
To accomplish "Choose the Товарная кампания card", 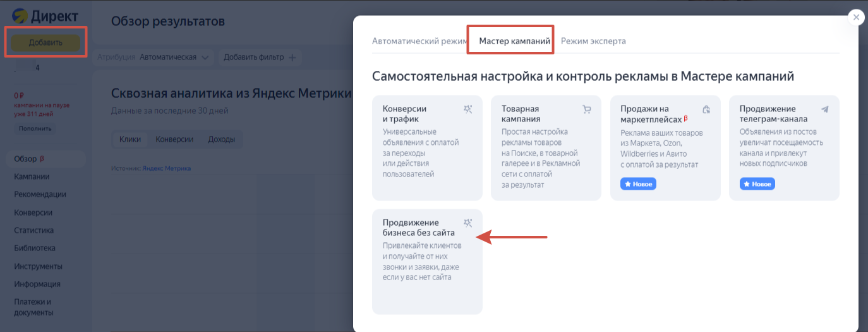I will coord(546,148).
